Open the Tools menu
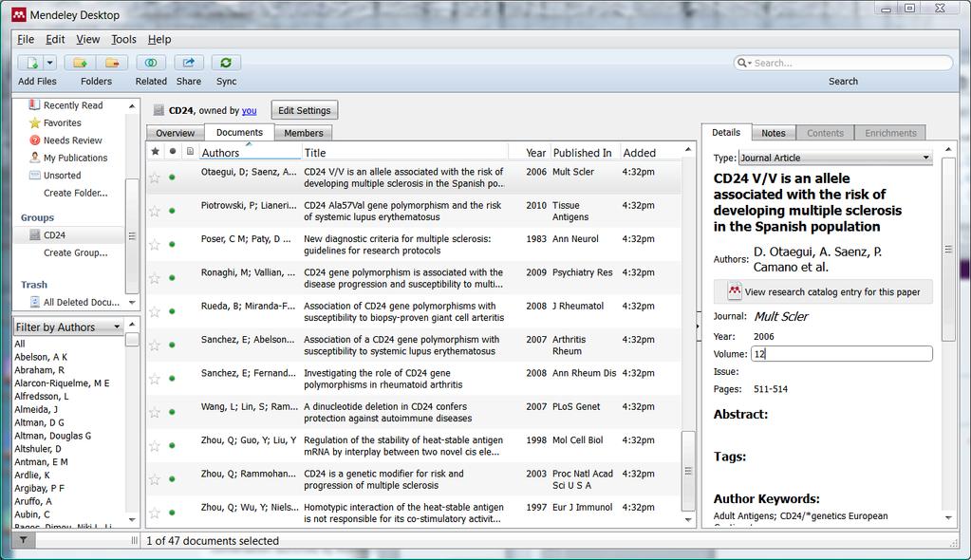Image resolution: width=971 pixels, height=560 pixels. pyautogui.click(x=123, y=39)
